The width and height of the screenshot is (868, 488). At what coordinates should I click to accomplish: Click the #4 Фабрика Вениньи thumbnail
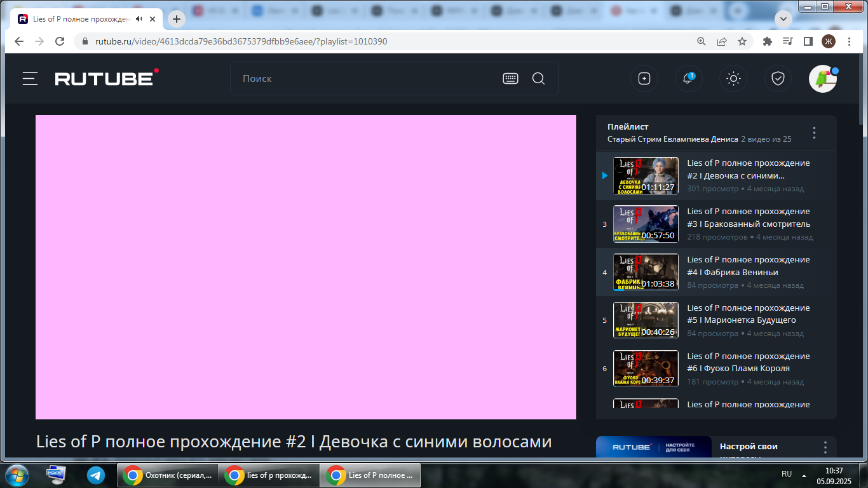(x=645, y=272)
